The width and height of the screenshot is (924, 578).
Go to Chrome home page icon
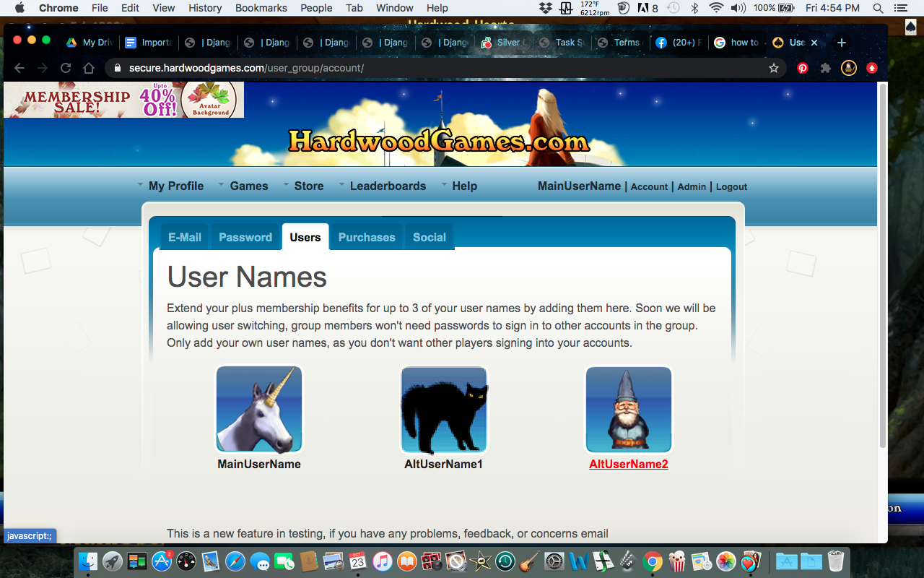[x=89, y=68]
